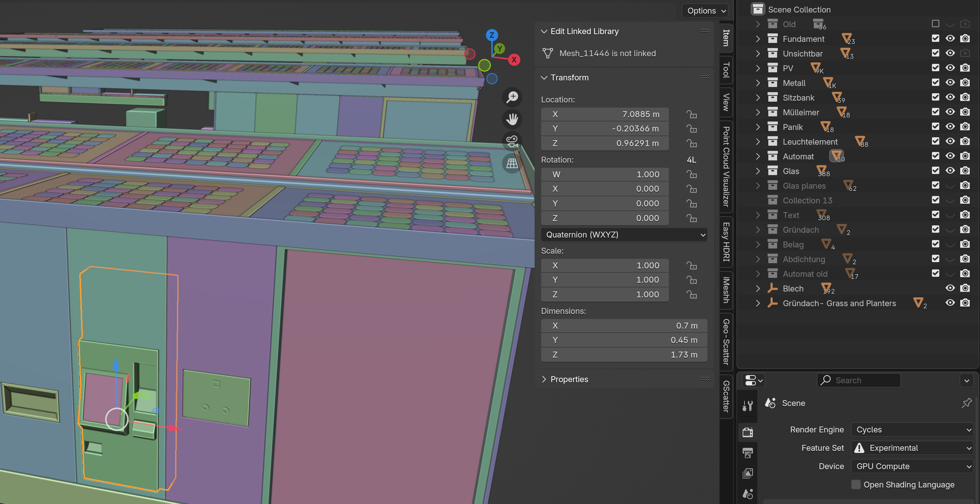
Task: Click the zoom view magnifier icon
Action: tap(512, 97)
